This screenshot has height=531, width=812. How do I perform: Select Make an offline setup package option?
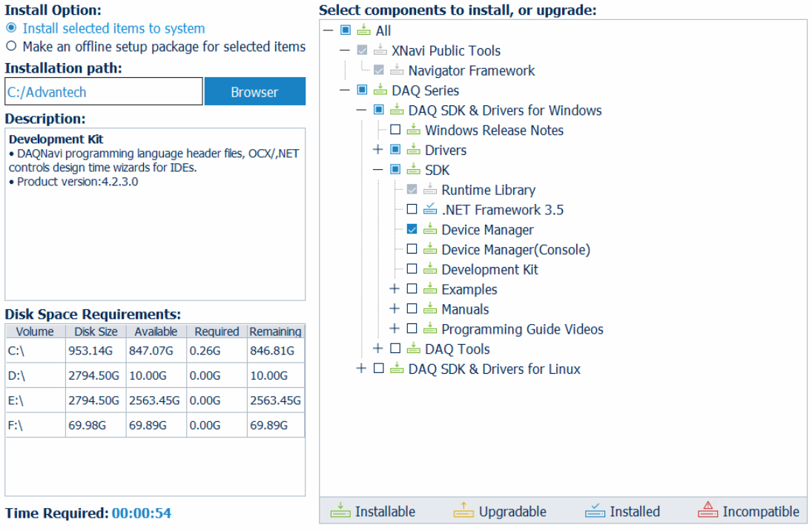(11, 47)
